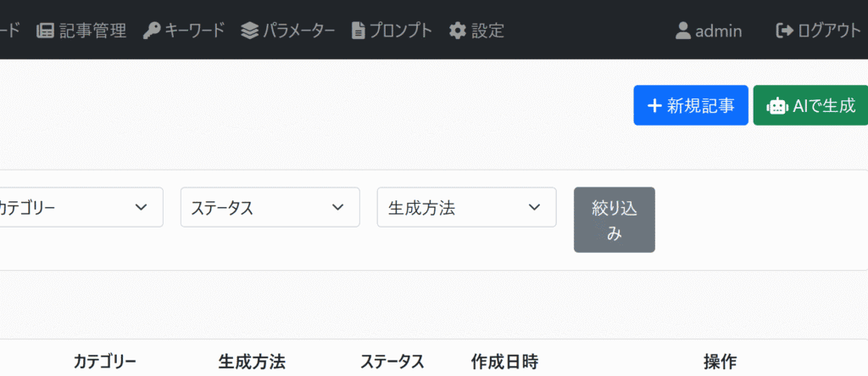Click the ステータス table column header
Viewport: 868px width, 376px height.
pyautogui.click(x=392, y=362)
